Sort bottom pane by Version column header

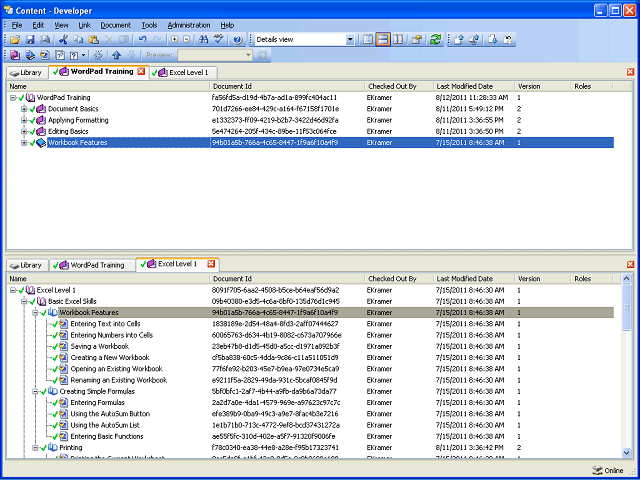pos(542,279)
